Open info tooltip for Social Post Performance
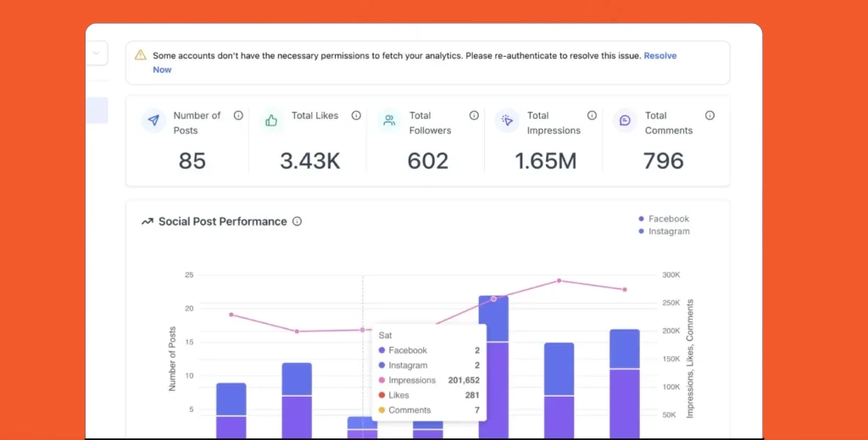868x440 pixels. pyautogui.click(x=297, y=221)
